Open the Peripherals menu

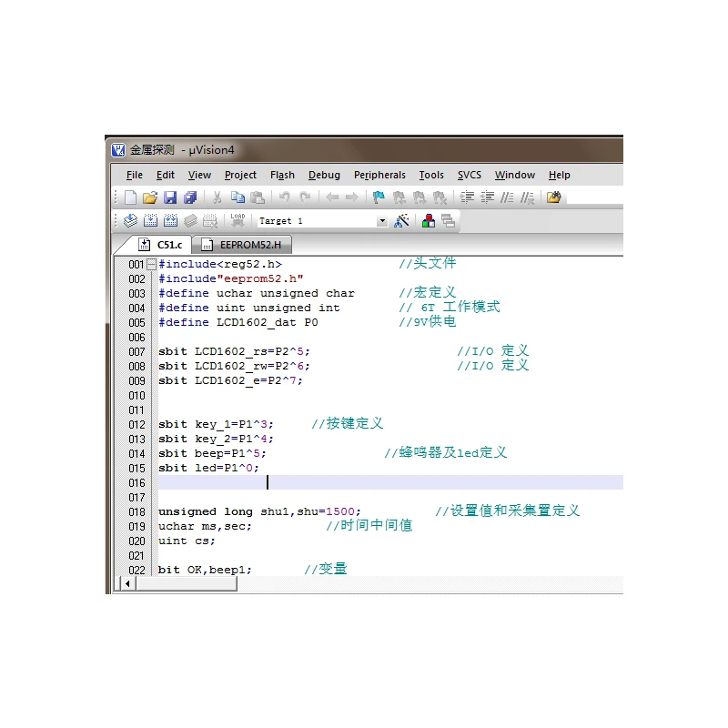coord(379,175)
